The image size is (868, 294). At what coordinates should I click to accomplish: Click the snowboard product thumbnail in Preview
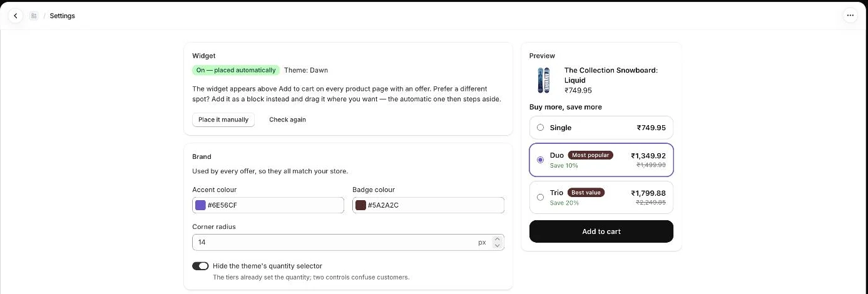(543, 81)
